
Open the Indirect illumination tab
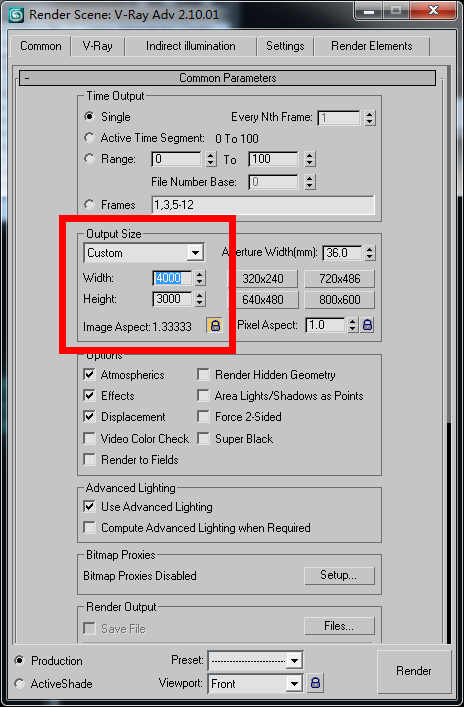coord(190,46)
